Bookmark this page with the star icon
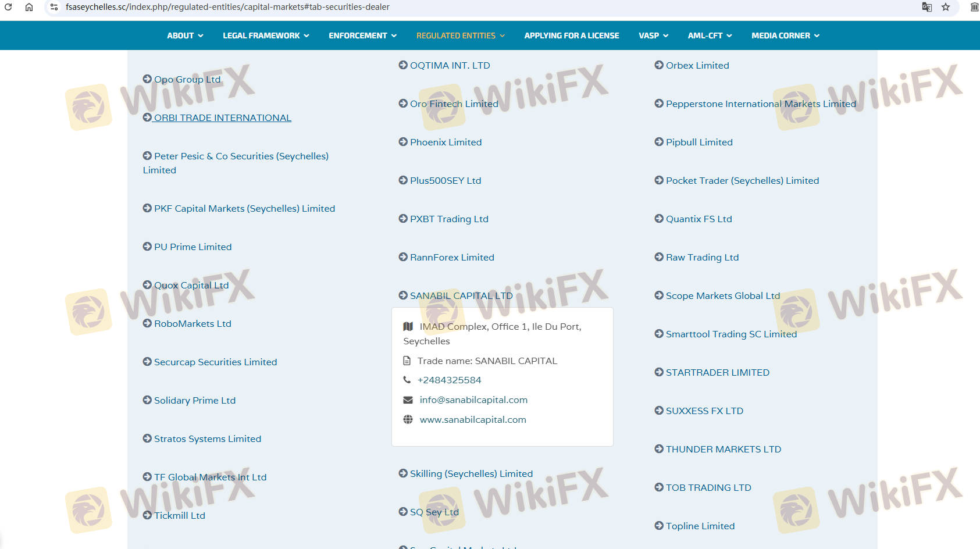The width and height of the screenshot is (980, 549). coord(946,7)
